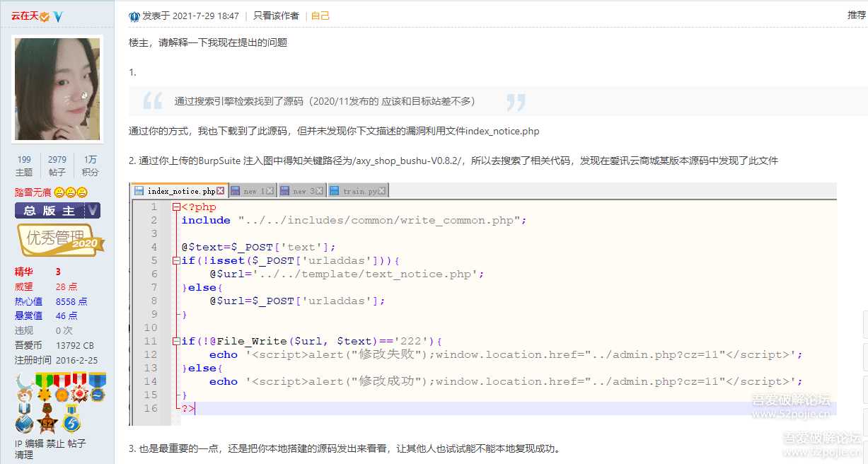Click the post icon before 发表于

134,16
